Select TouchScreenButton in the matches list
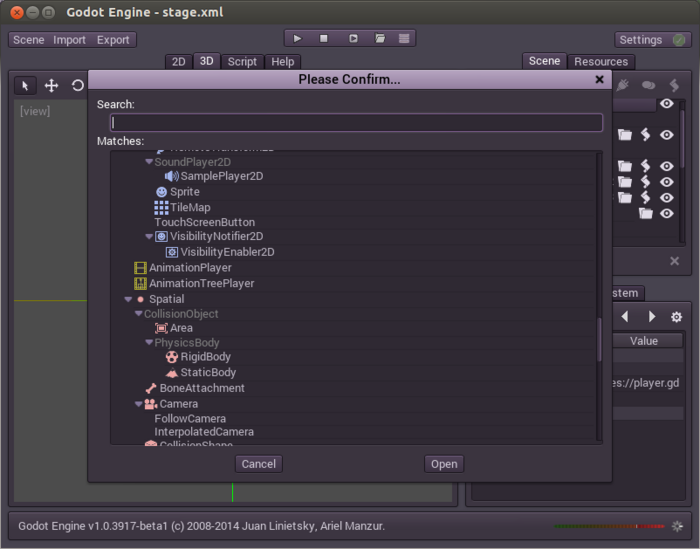 coord(204,222)
